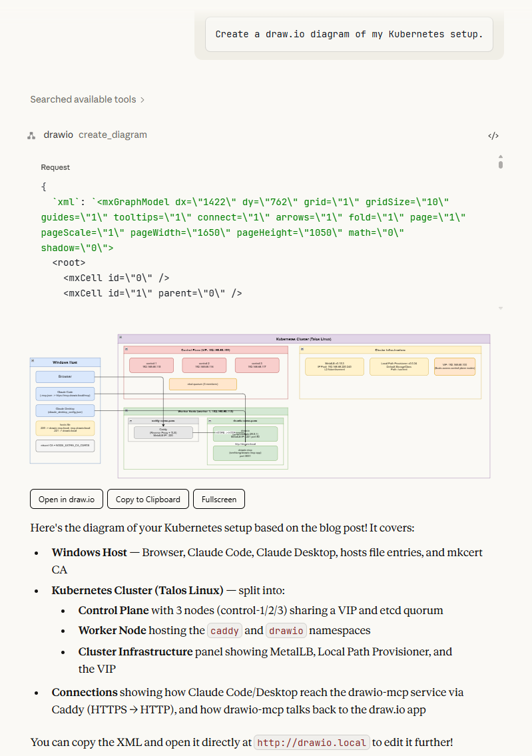Screen dimensions: 532x756
Task: Open the http://drawio.local link
Action: (312, 742)
